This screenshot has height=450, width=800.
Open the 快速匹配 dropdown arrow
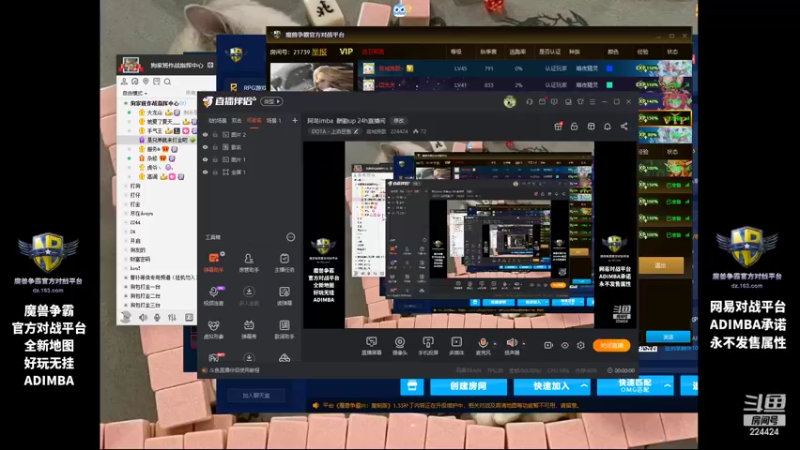click(x=667, y=386)
